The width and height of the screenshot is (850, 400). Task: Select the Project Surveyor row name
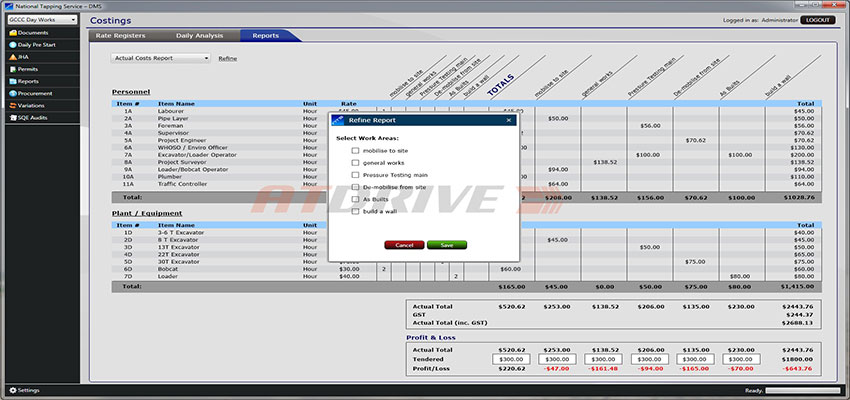[x=182, y=162]
